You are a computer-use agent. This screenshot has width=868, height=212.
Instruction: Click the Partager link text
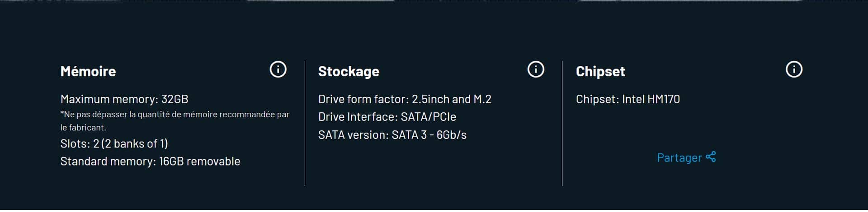(679, 157)
